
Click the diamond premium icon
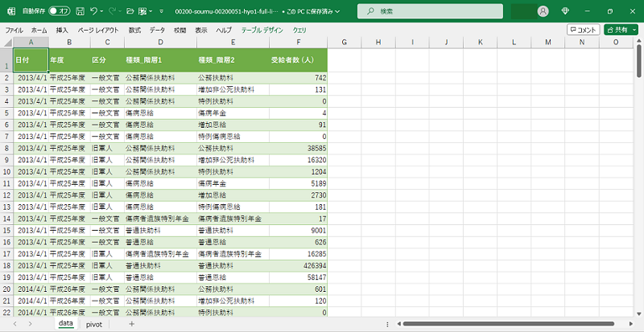tap(564, 11)
